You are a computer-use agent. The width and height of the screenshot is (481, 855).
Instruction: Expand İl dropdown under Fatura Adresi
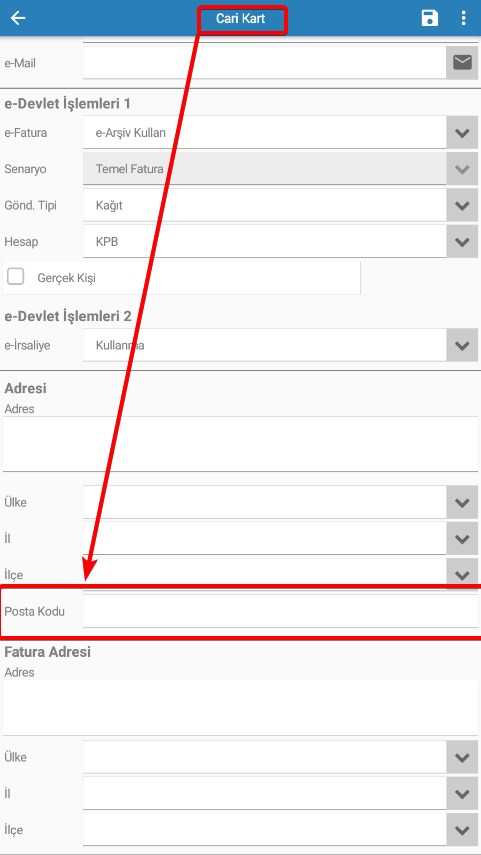(x=462, y=793)
